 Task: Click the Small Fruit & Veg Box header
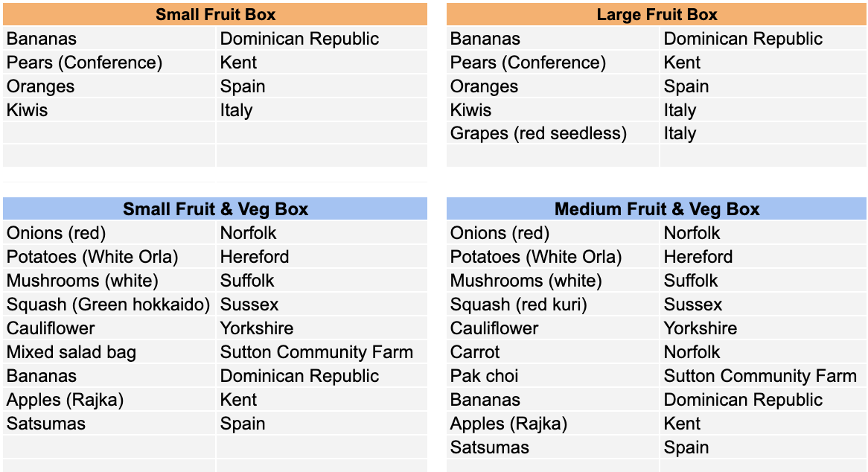pos(215,208)
